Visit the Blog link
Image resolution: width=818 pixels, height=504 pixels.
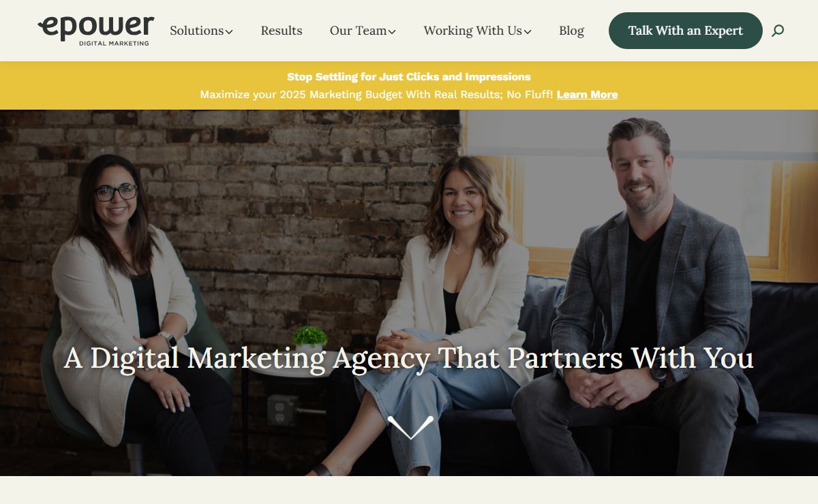pyautogui.click(x=571, y=31)
